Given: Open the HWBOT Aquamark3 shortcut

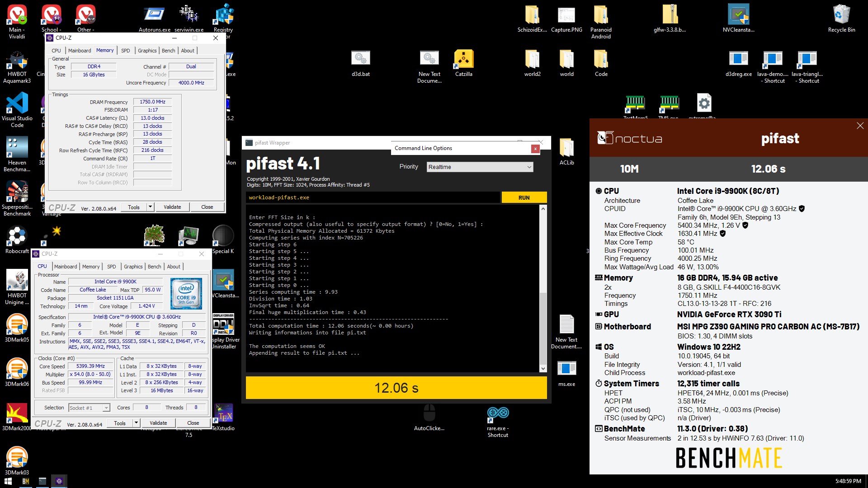Looking at the screenshot, I should click(17, 67).
